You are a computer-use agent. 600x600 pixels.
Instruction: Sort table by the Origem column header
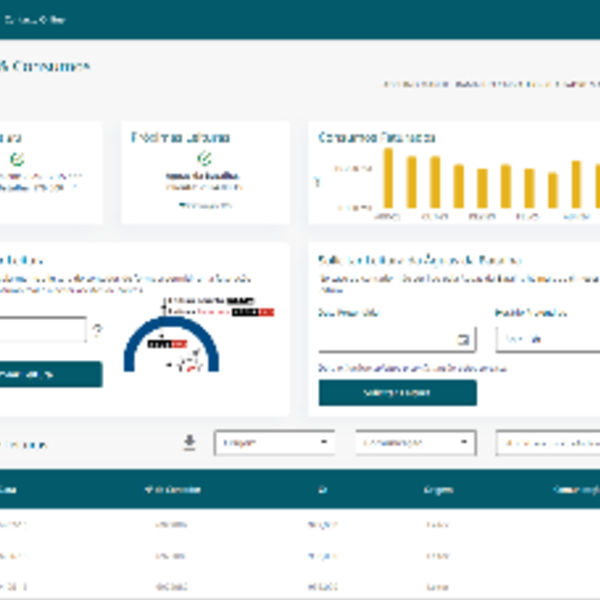(x=437, y=489)
